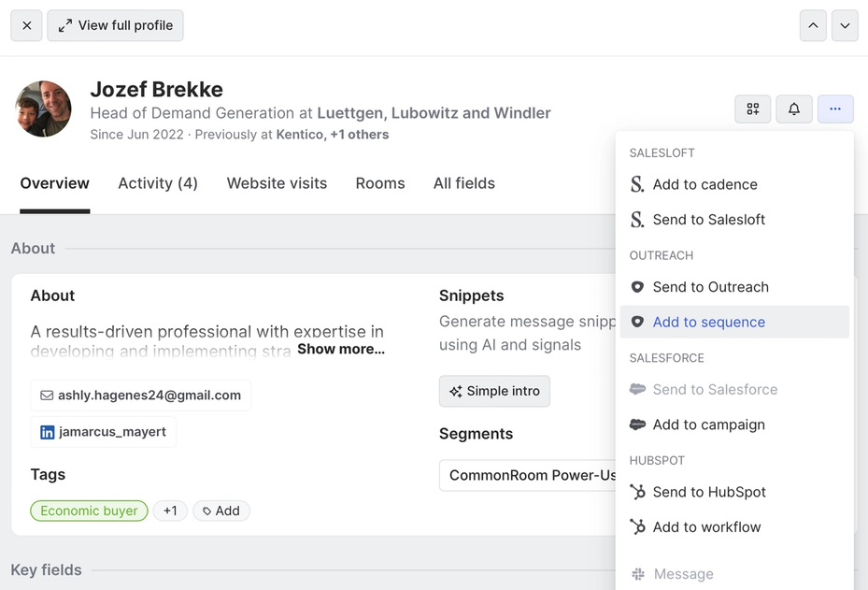This screenshot has width=868, height=590.
Task: Close the profile panel with the X
Action: (26, 25)
